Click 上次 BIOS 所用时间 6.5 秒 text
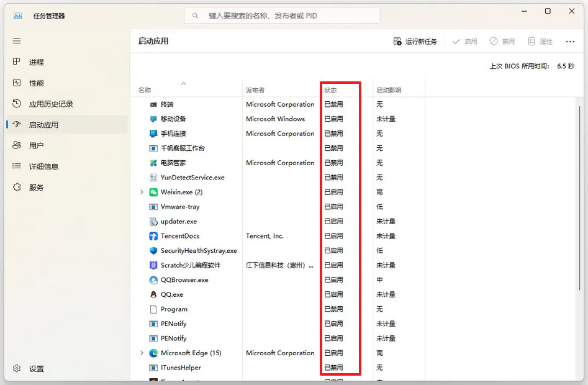The width and height of the screenshot is (588, 385). (531, 66)
